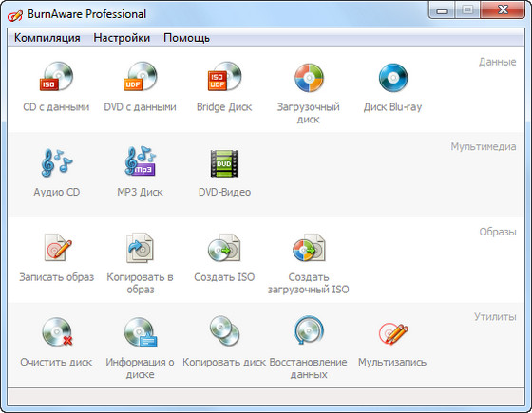532x413 pixels.
Task: Click the Данные section heading
Action: (x=498, y=62)
